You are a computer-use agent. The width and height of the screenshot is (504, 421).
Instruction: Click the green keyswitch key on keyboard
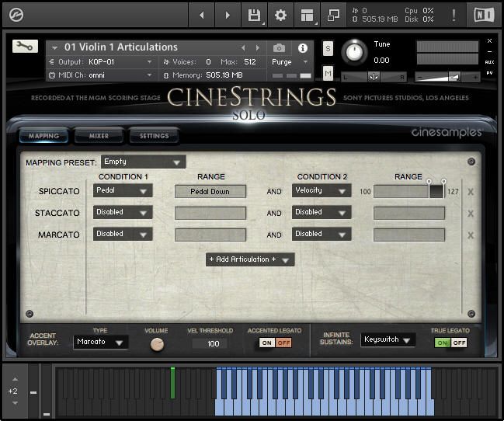[x=172, y=383]
